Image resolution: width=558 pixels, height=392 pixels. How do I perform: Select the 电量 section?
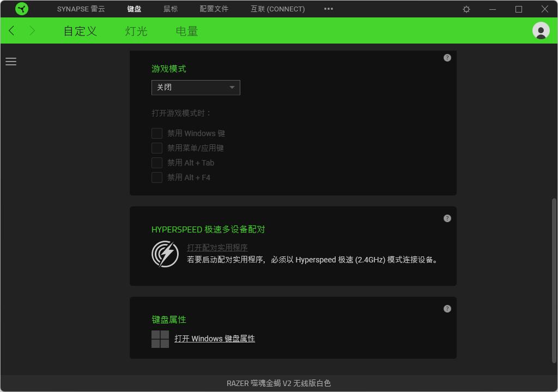point(186,31)
